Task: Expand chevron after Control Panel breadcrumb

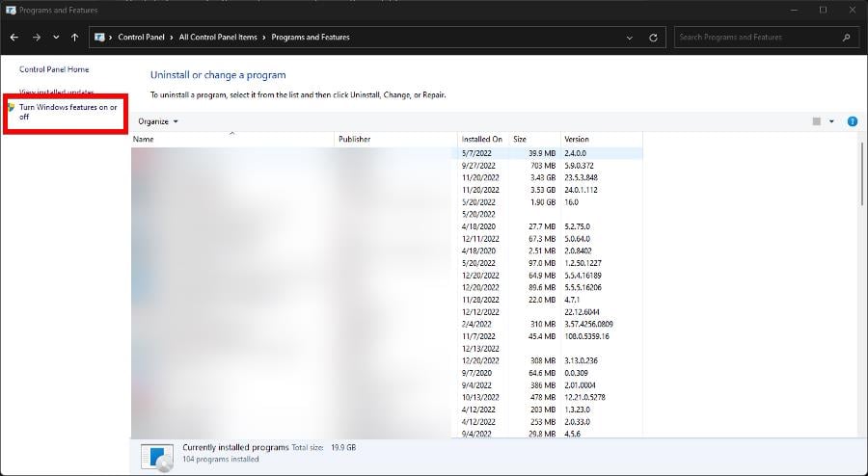Action: [x=172, y=37]
